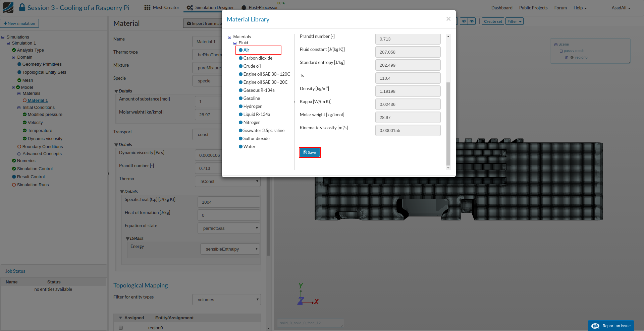Click the Create set button
Screen dimensions: 644x331
[x=493, y=21]
